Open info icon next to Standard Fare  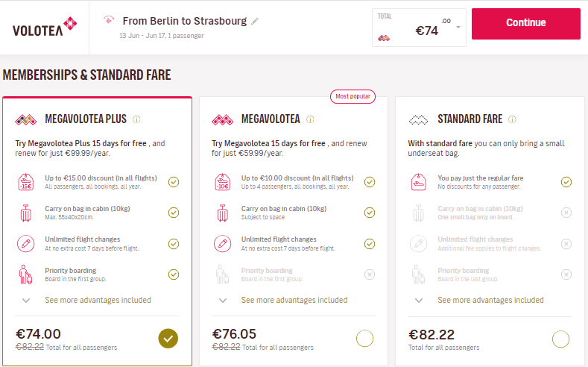512,119
